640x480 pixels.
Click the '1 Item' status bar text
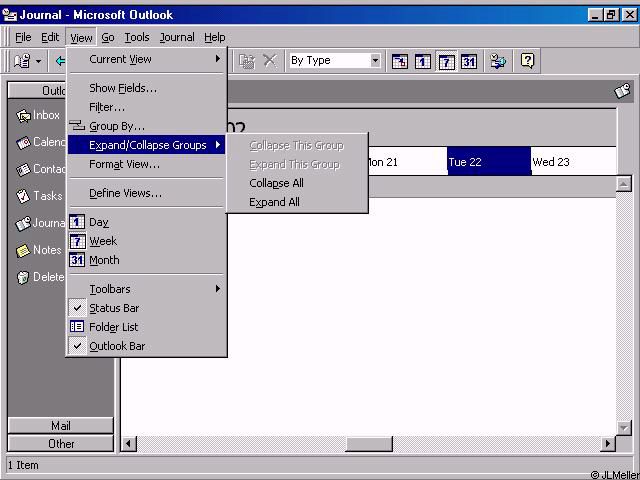coord(23,465)
